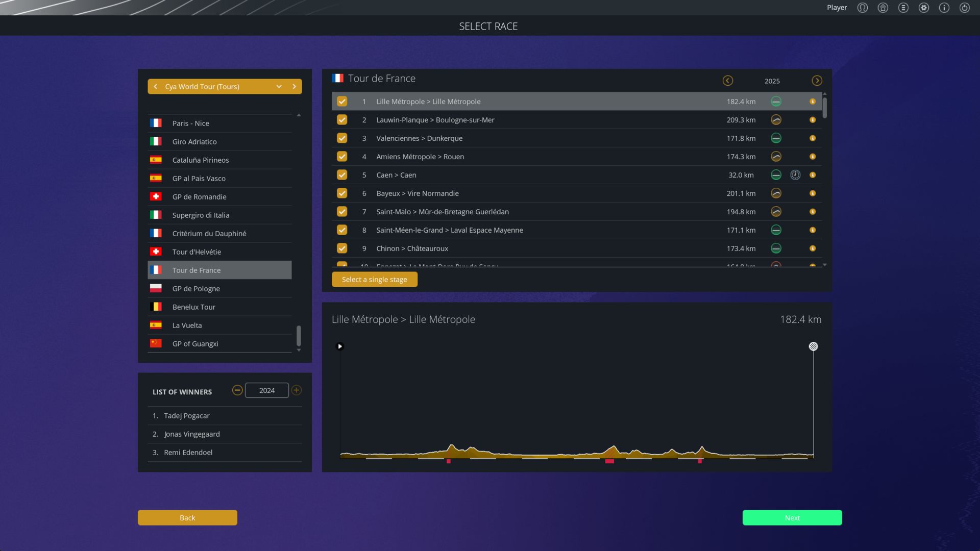Click flat profile icon for stage 1
Viewport: 980px width, 551px height.
click(x=776, y=102)
